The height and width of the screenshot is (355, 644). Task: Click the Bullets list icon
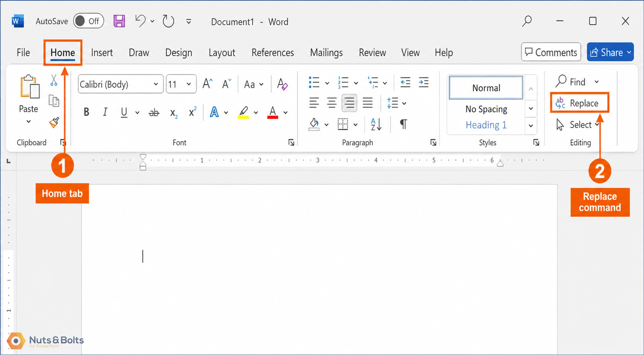pos(314,82)
